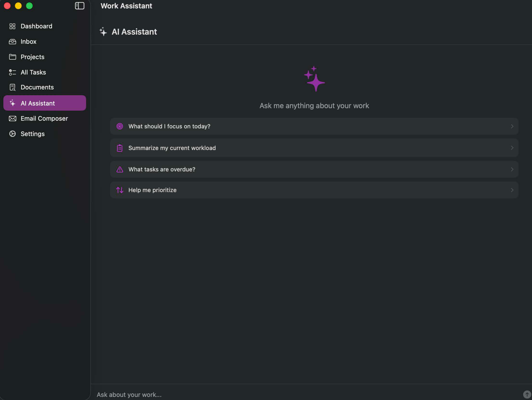Click the purple sparkle graphic above the greeting

[x=314, y=79]
